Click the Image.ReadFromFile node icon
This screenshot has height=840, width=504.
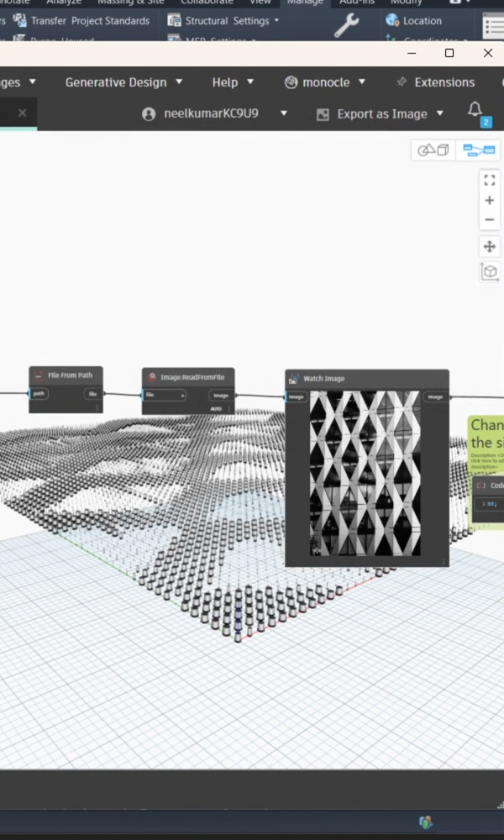(x=152, y=377)
